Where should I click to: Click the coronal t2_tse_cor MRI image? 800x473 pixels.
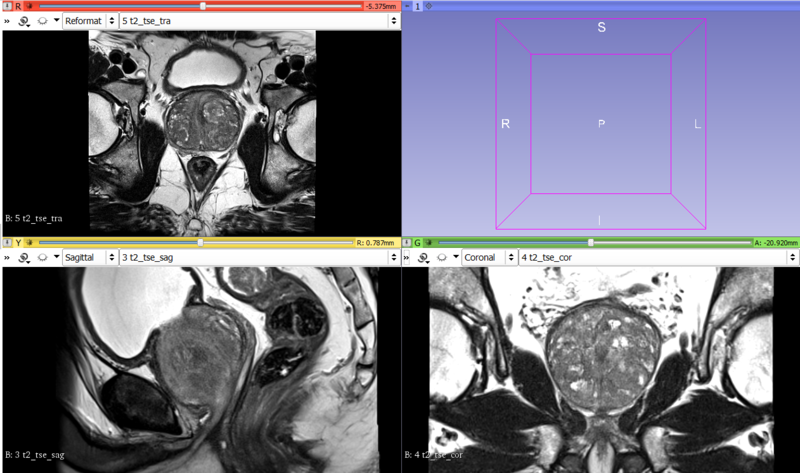click(x=601, y=370)
